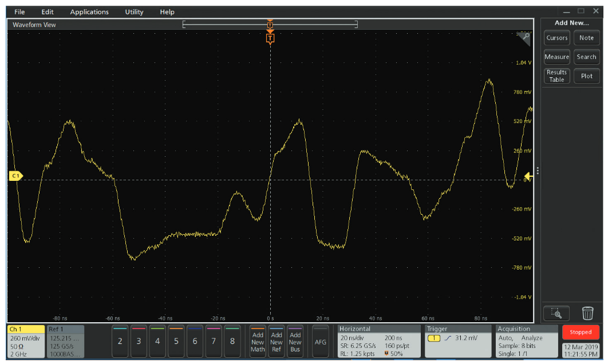Open the Acquisition settings badge
The height and width of the screenshot is (364, 608).
pyautogui.click(x=526, y=341)
